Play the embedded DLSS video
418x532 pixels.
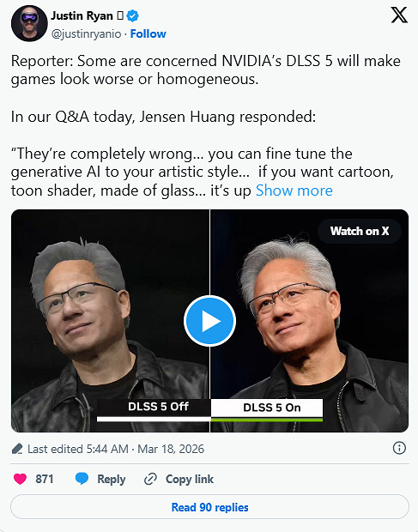(209, 321)
